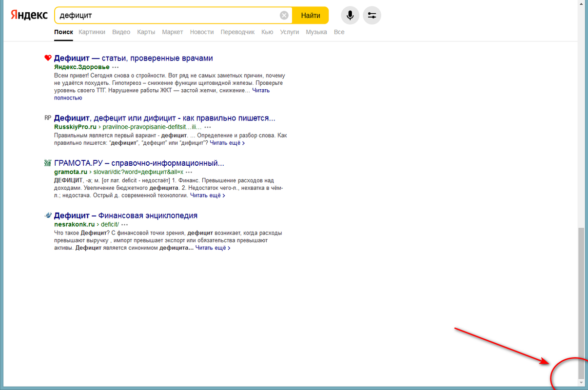Open 'Дефицит — статьи, проверенные врачами' result

point(134,58)
